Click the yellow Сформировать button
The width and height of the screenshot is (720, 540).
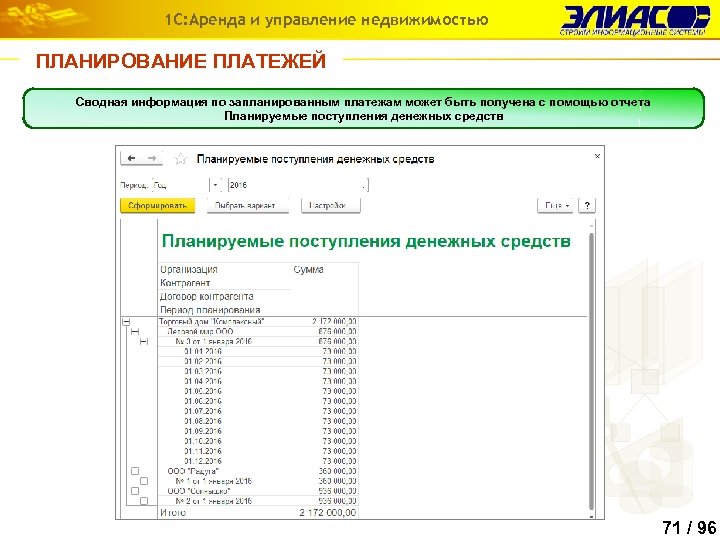pyautogui.click(x=158, y=206)
